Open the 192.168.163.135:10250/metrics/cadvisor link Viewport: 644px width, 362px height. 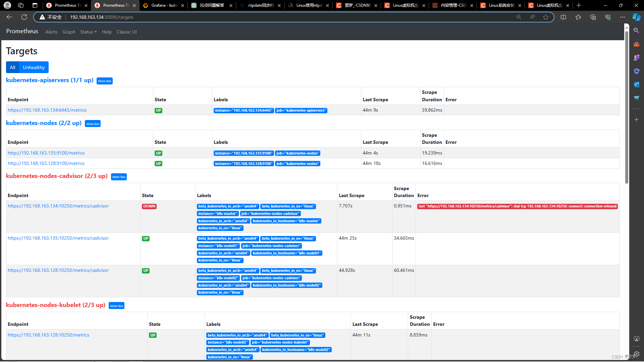[58, 238]
